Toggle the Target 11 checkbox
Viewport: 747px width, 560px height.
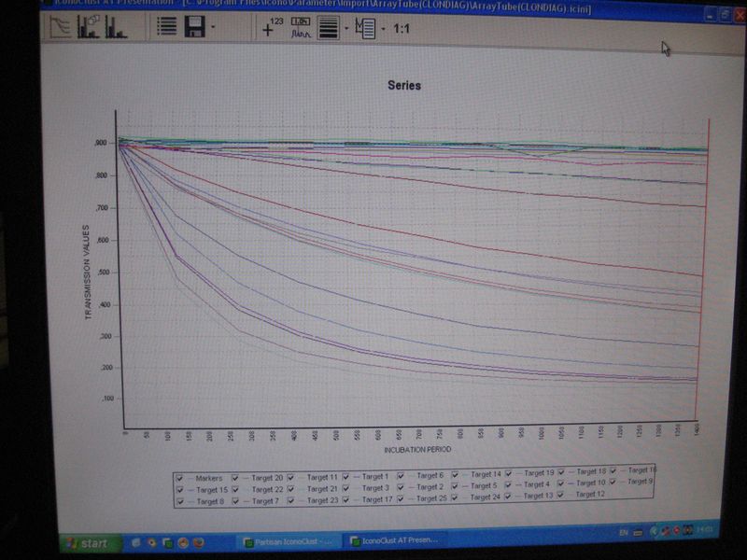[290, 477]
